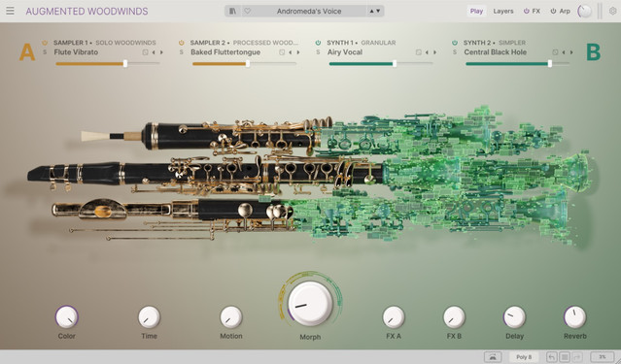
Task: Open the Baked Fluttertongue sample selector
Action: click(225, 52)
